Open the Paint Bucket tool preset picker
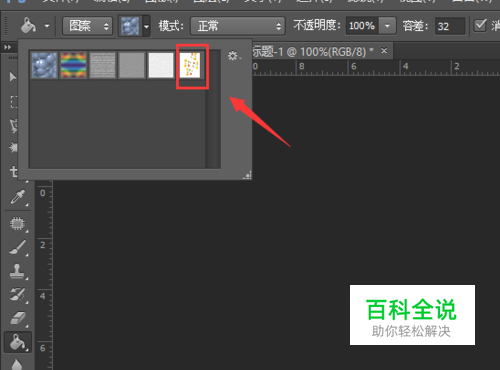The image size is (500, 370). tap(47, 26)
